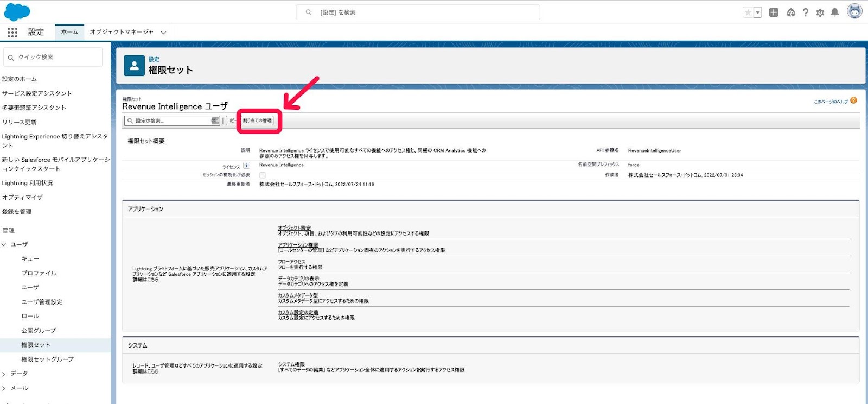Open サービス設定アシスタント in the sidebar
Screen dimensions: 868x404
point(37,93)
